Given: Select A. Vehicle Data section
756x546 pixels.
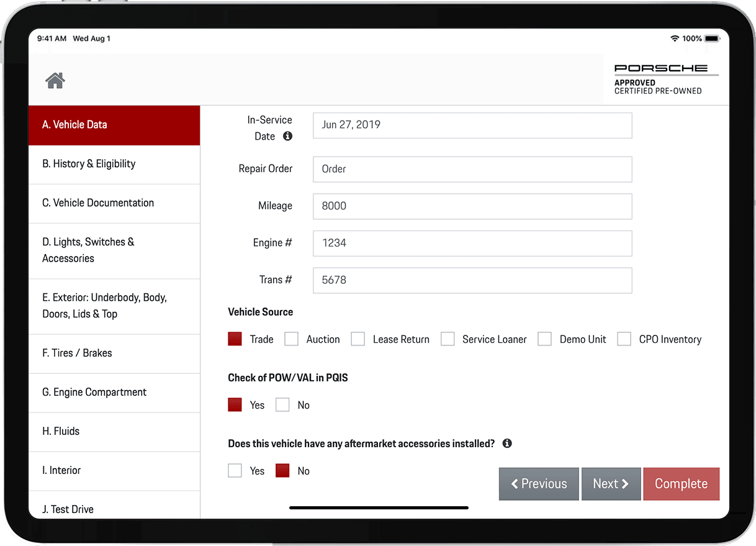Looking at the screenshot, I should click(114, 125).
